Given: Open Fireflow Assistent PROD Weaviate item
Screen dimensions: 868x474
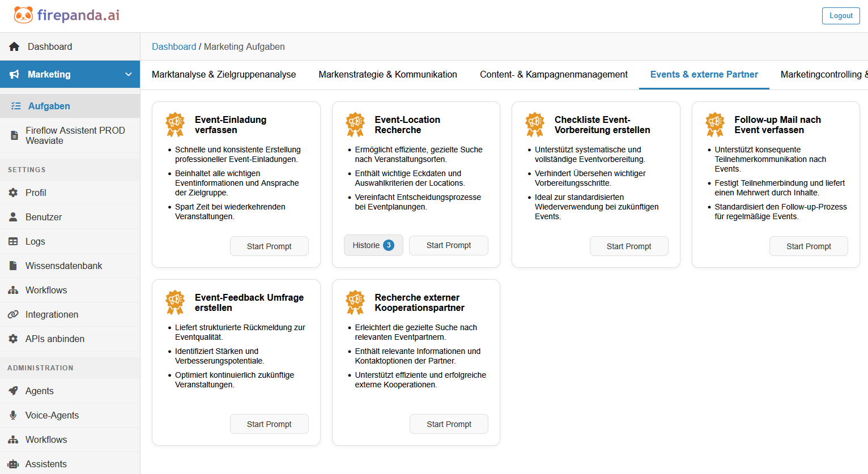Looking at the screenshot, I should pos(75,135).
